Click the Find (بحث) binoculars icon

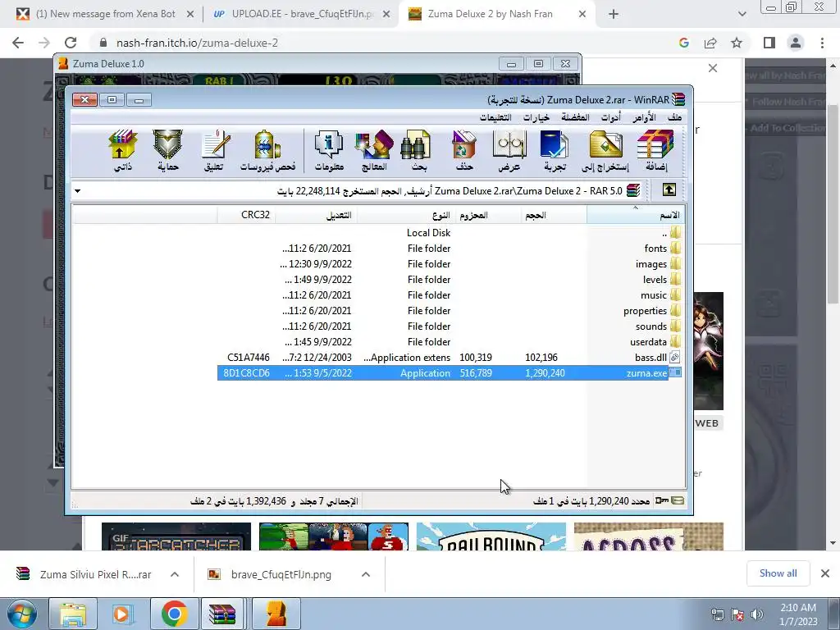[418, 151]
